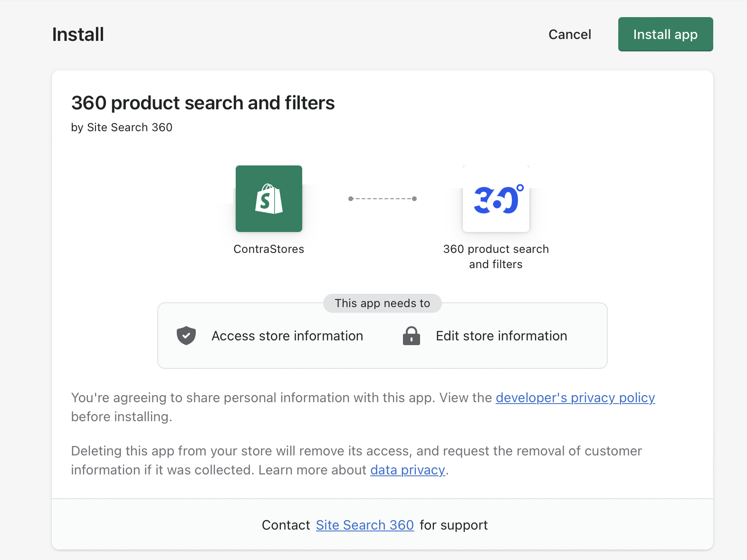Click the 'by Site Search 360' subtitle
Viewport: 747px width, 560px height.
tap(122, 127)
